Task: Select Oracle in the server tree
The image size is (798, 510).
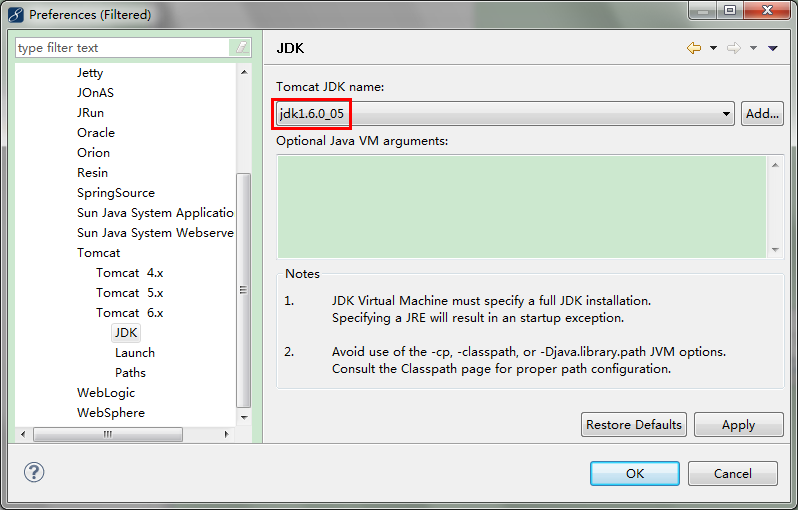Action: (96, 132)
